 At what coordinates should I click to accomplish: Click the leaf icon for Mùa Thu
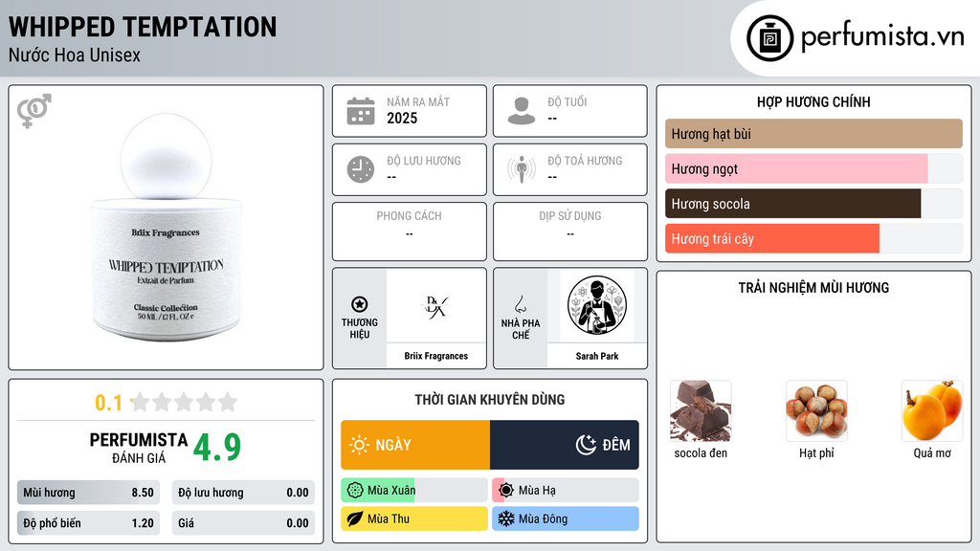[354, 518]
